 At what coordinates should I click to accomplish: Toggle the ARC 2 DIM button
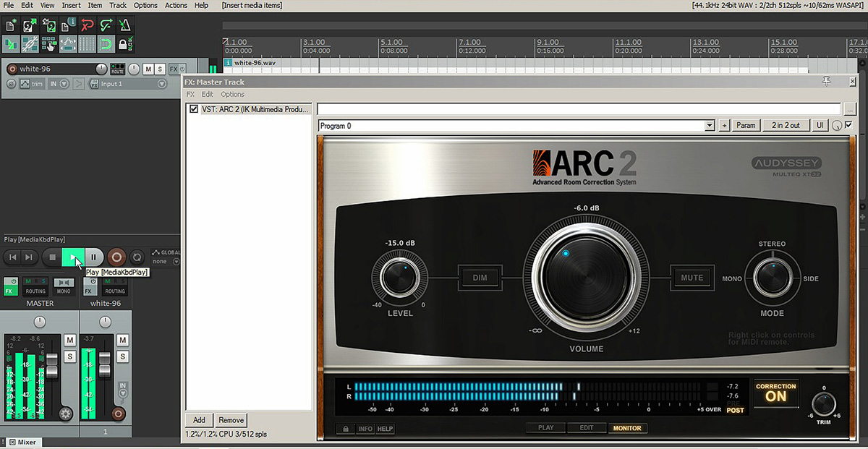click(480, 278)
